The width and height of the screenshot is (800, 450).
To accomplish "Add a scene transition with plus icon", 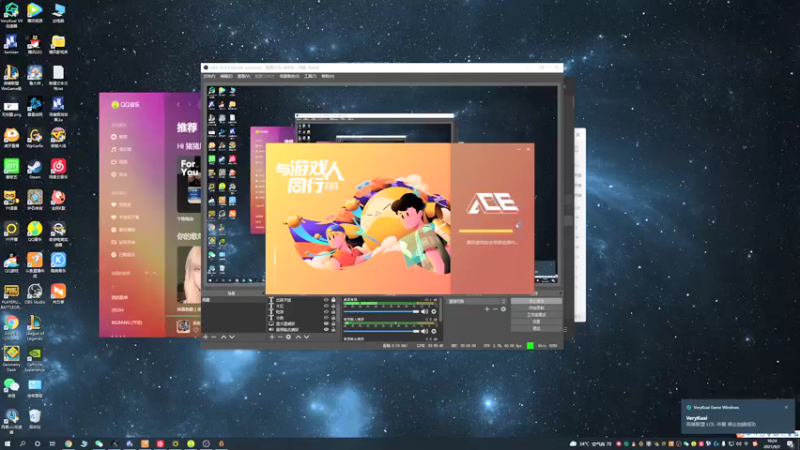I will [487, 309].
